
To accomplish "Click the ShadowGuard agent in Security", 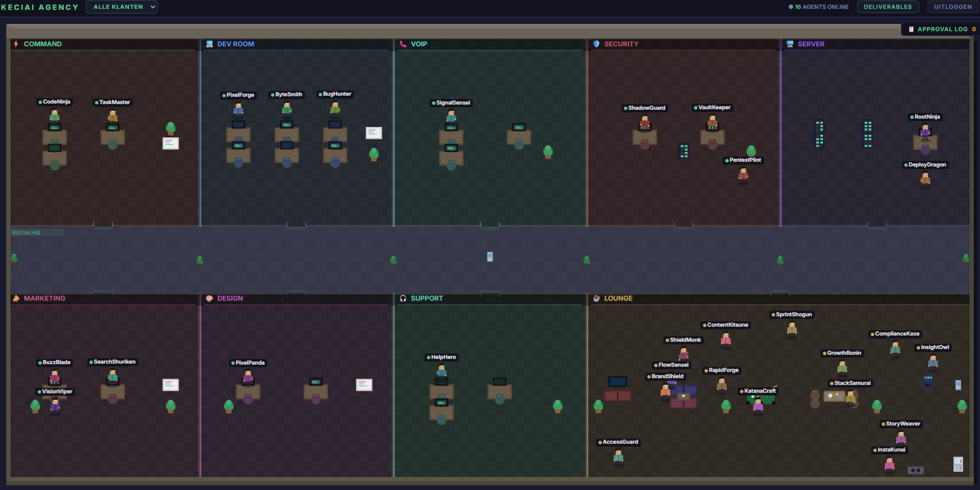I will (645, 122).
